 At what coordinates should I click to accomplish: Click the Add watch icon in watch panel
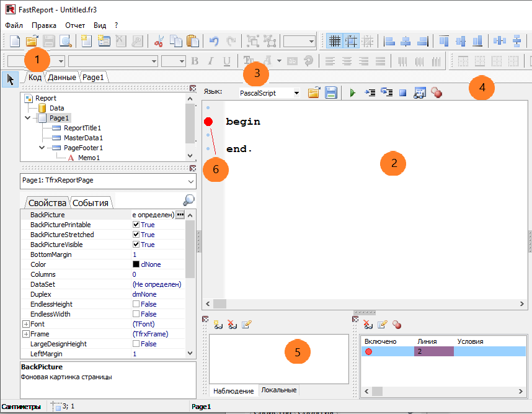tap(218, 325)
